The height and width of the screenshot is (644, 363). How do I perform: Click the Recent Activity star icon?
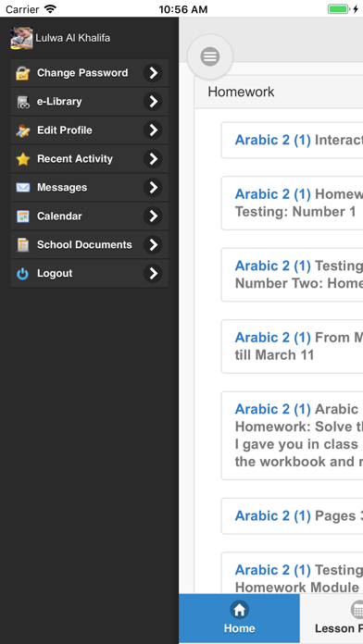22,159
